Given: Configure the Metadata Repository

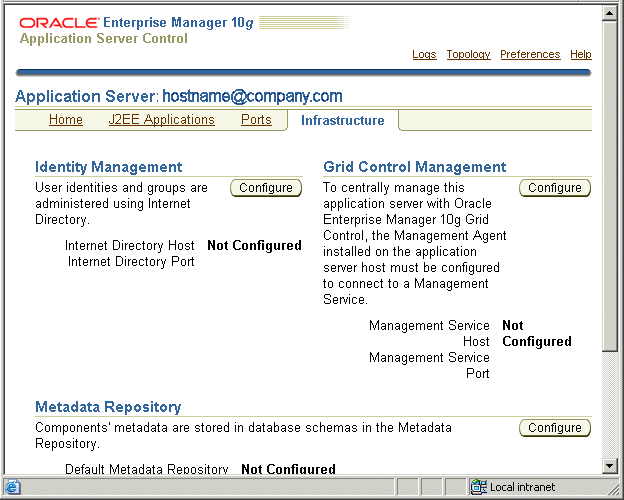Looking at the screenshot, I should click(x=555, y=428).
